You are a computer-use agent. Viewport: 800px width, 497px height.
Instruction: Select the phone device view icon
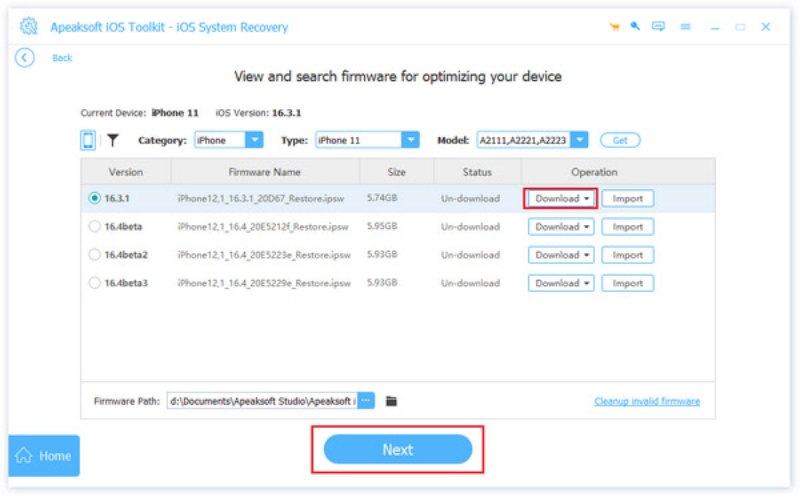tap(88, 141)
